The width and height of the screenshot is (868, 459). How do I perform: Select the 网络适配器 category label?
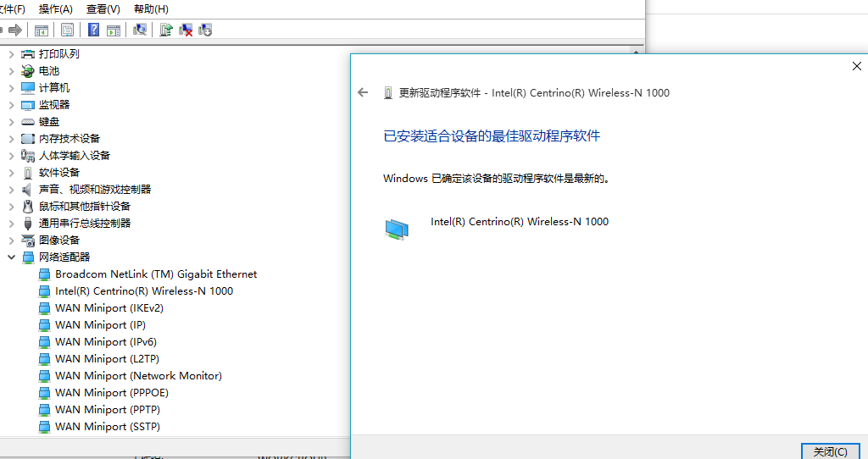point(64,257)
